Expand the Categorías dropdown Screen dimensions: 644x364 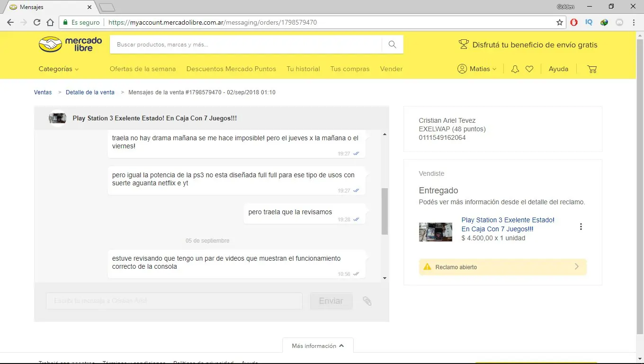tap(59, 69)
